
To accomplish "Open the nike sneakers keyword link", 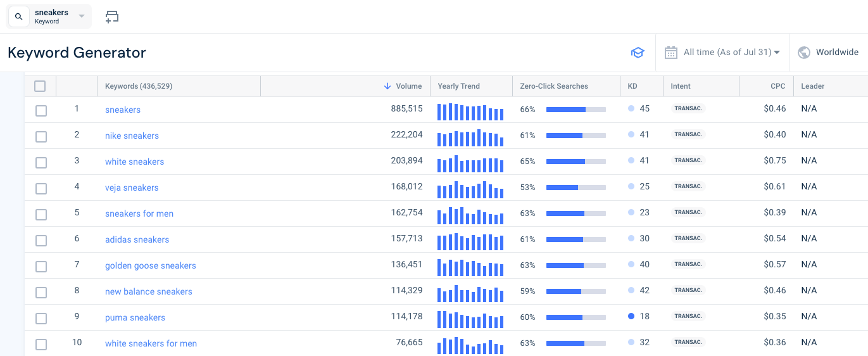I will 132,136.
